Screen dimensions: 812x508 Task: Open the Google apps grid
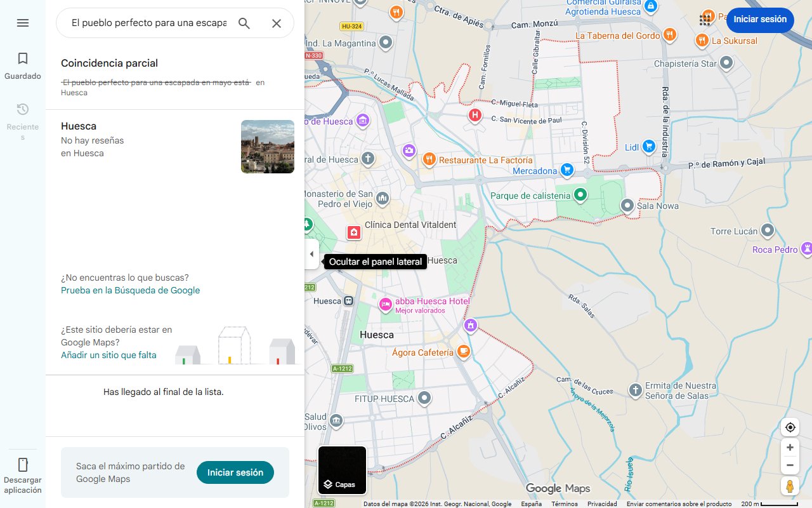tap(705, 19)
